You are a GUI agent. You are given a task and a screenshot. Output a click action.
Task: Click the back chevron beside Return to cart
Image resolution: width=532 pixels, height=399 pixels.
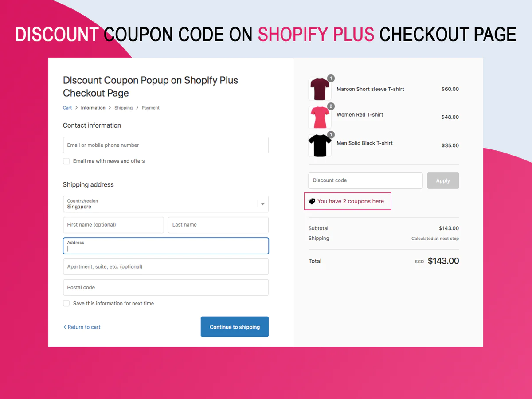pos(65,327)
